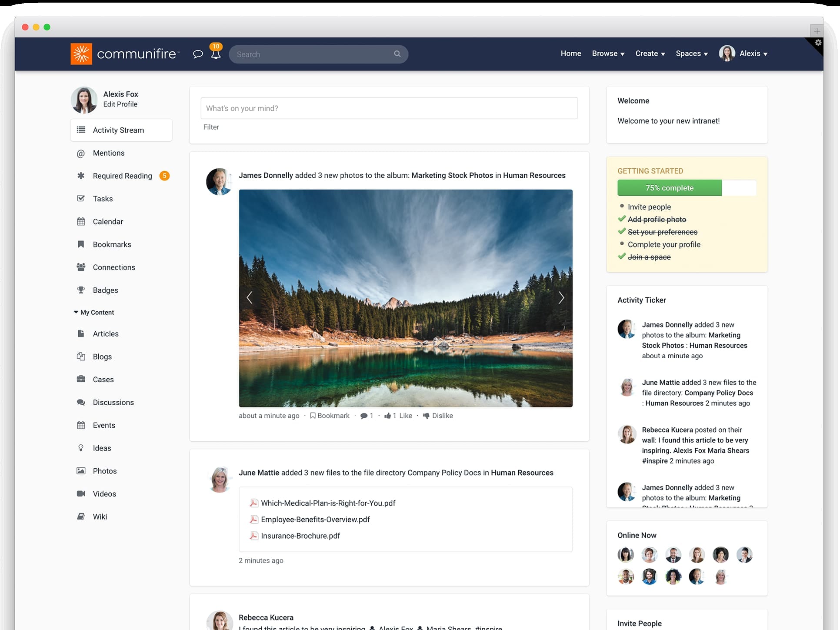Click PDF icon for Which-Medical-Plan file
Screen dimensions: 840x630
[x=254, y=503]
